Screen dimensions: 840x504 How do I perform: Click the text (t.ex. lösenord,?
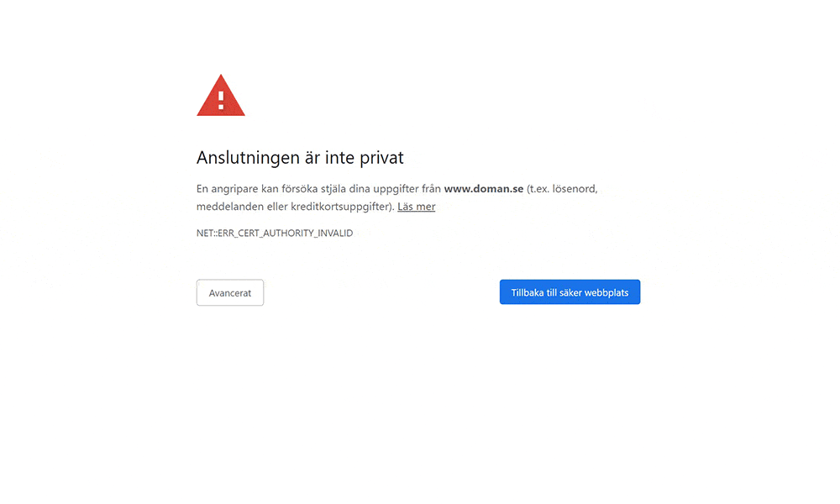562,188
